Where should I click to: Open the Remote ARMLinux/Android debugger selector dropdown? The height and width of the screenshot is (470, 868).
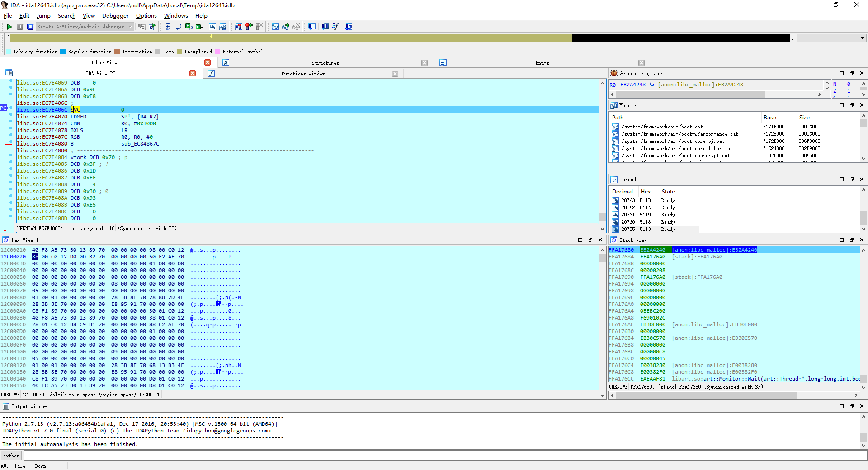point(131,27)
